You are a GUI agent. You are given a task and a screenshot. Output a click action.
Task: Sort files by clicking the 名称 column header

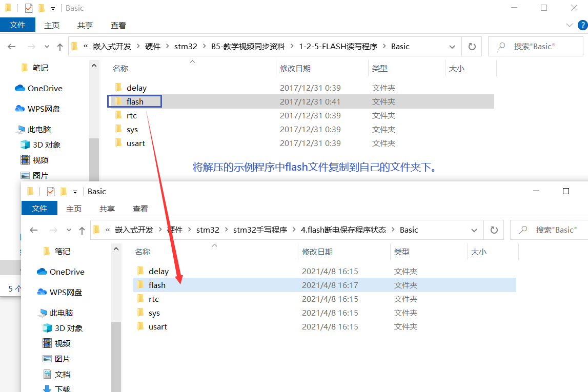[120, 68]
